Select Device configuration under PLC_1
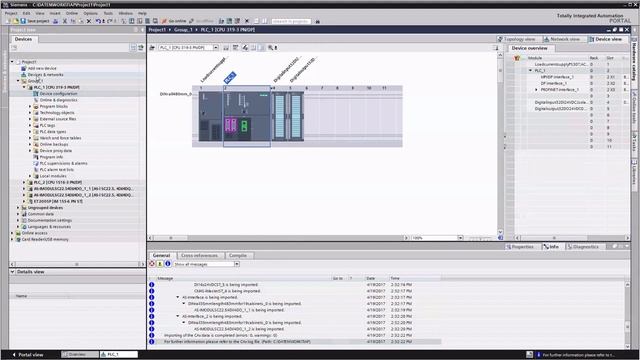Image resolution: width=640 pixels, height=360 pixels. coord(58,93)
